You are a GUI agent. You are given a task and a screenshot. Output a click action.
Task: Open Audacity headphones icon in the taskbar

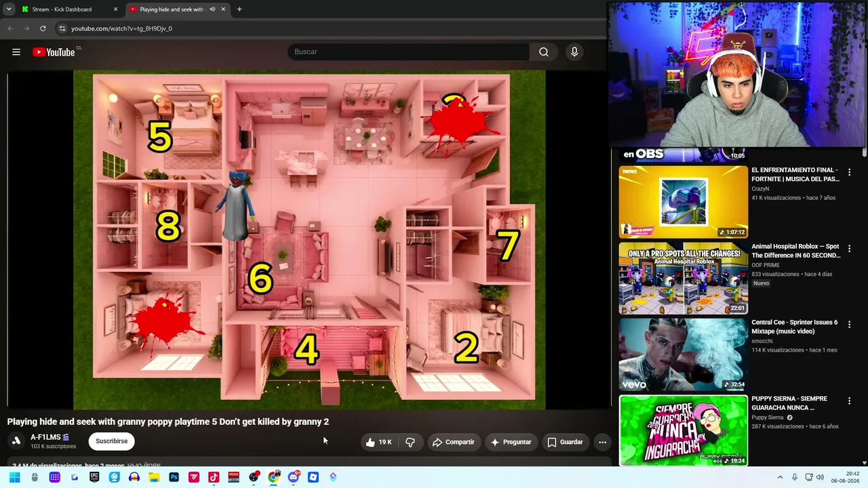pos(134,477)
